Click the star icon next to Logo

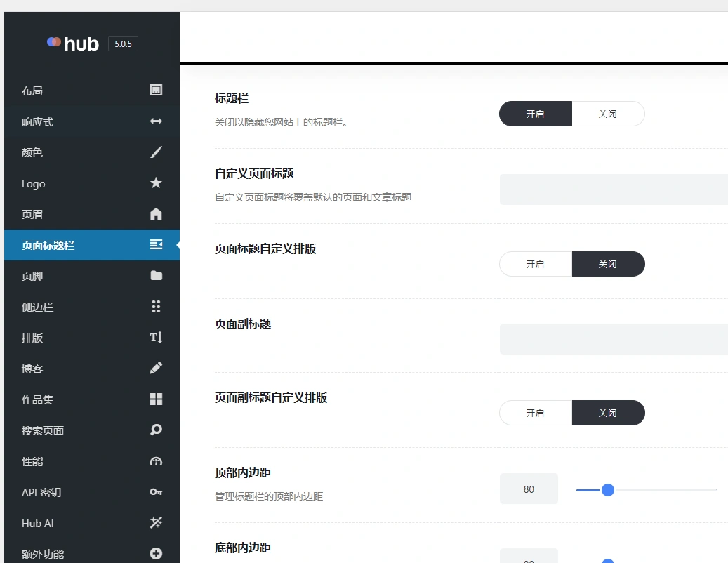click(156, 183)
